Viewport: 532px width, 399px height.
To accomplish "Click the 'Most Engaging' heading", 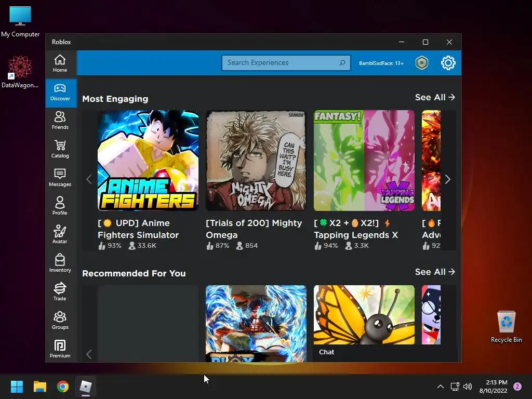I will 115,99.
